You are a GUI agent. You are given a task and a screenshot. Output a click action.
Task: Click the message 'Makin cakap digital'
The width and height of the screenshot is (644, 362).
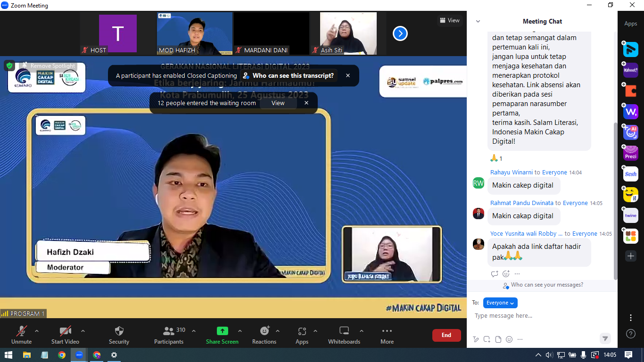523,216
